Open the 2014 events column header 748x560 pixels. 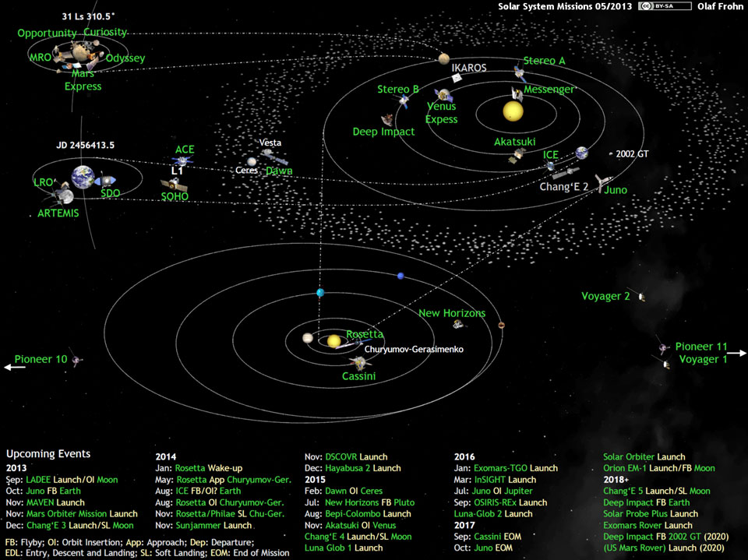click(166, 456)
